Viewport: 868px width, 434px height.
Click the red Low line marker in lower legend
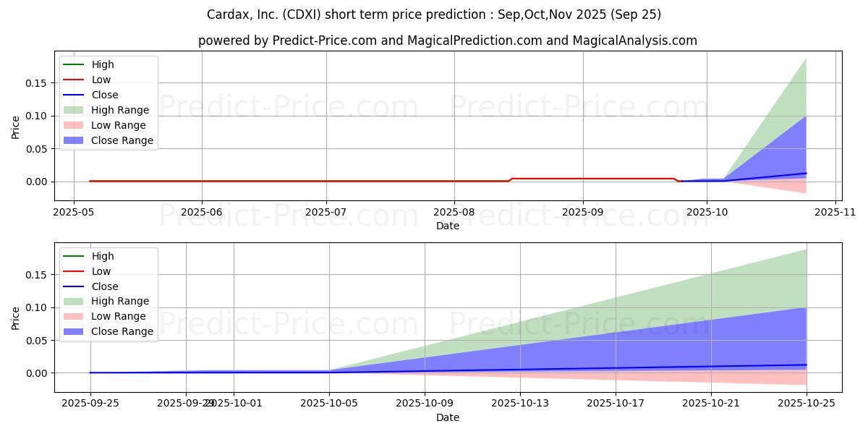pos(73,271)
